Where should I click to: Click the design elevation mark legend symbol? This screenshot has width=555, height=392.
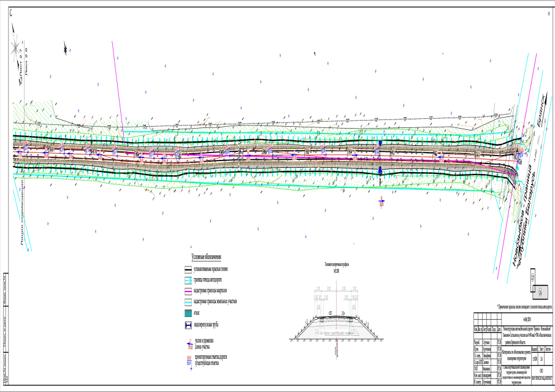pyautogui.click(x=189, y=360)
